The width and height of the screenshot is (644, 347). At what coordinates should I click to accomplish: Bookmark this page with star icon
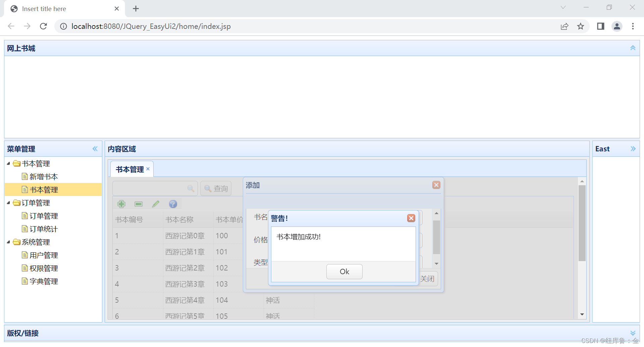click(x=581, y=26)
